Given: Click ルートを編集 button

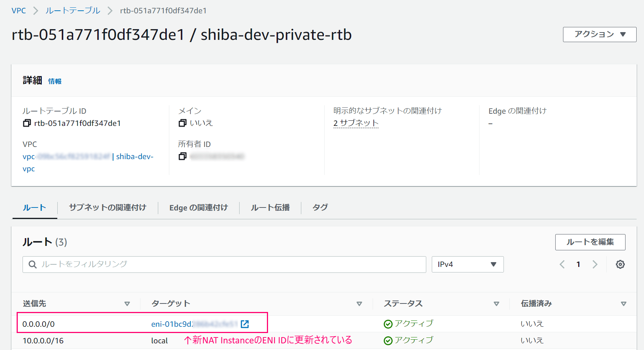Looking at the screenshot, I should tap(590, 242).
